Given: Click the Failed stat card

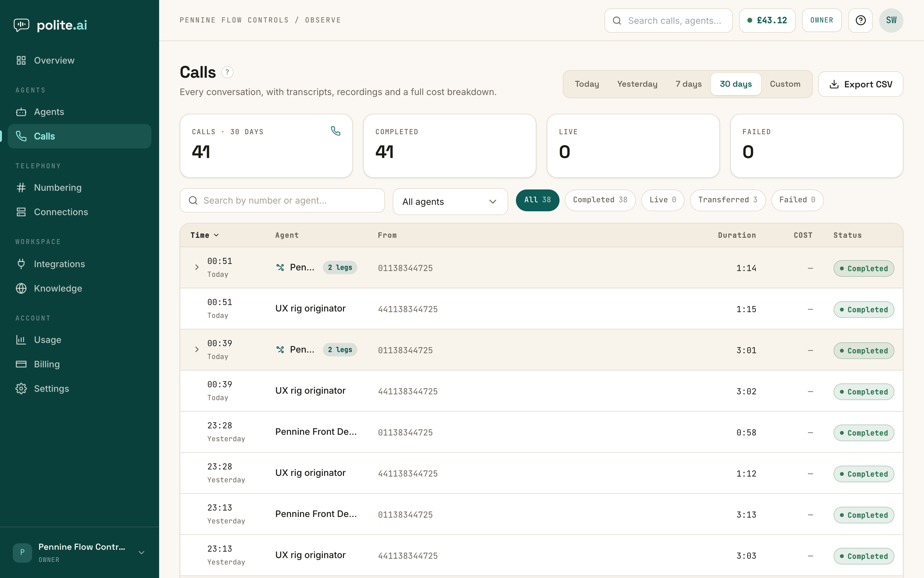Looking at the screenshot, I should click(x=817, y=146).
